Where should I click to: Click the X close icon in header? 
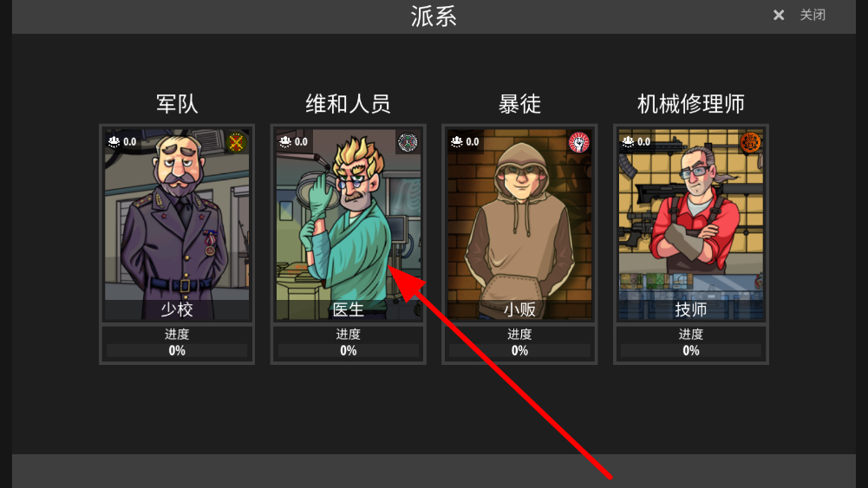point(779,15)
